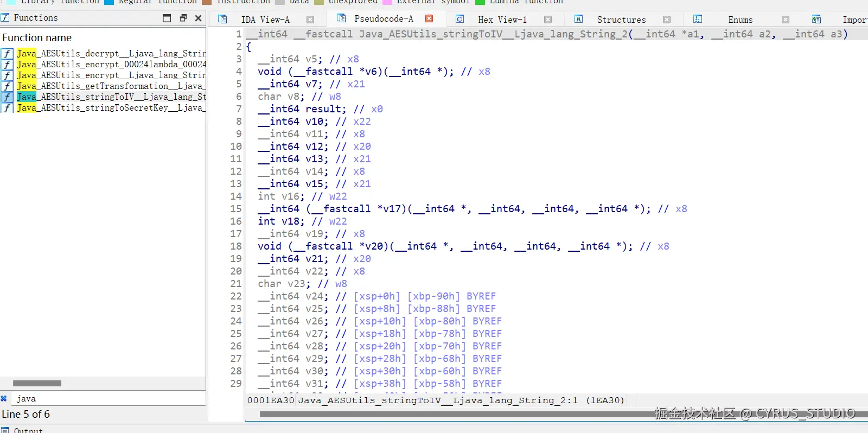868x433 pixels.
Task: Click line number 14 in gutter
Action: 236,196
